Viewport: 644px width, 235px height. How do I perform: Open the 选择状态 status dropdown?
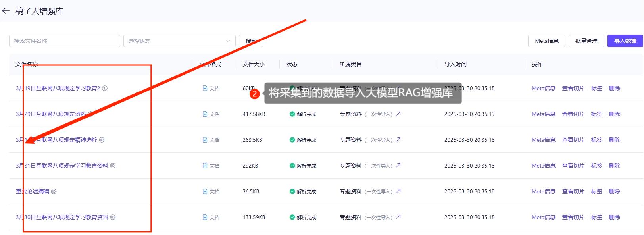pyautogui.click(x=179, y=41)
